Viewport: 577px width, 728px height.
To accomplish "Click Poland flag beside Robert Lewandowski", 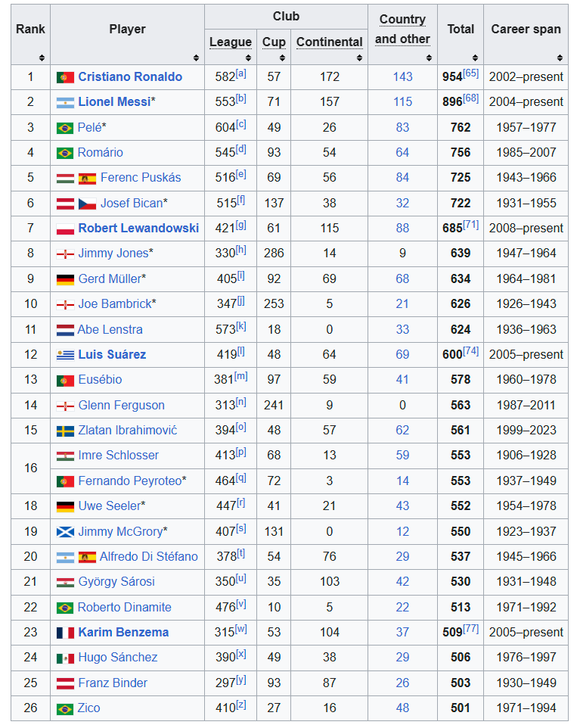I will pyautogui.click(x=65, y=229).
